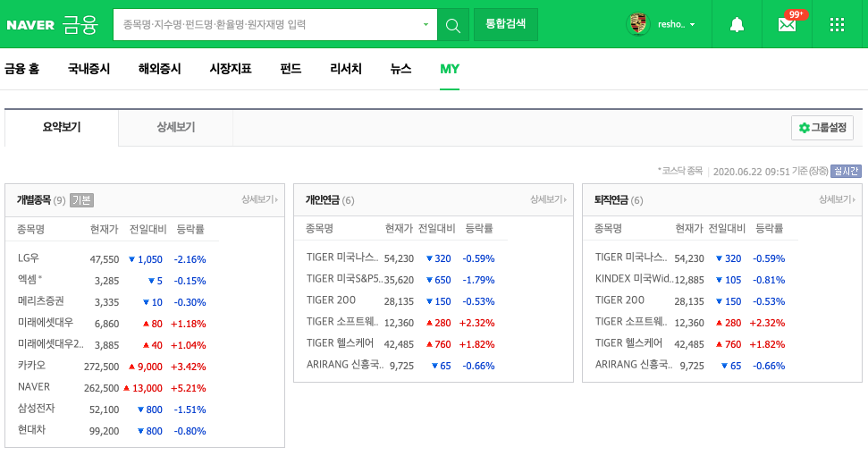Image resolution: width=868 pixels, height=456 pixels.
Task: Click 현대차's price 99,200
Action: (x=104, y=431)
